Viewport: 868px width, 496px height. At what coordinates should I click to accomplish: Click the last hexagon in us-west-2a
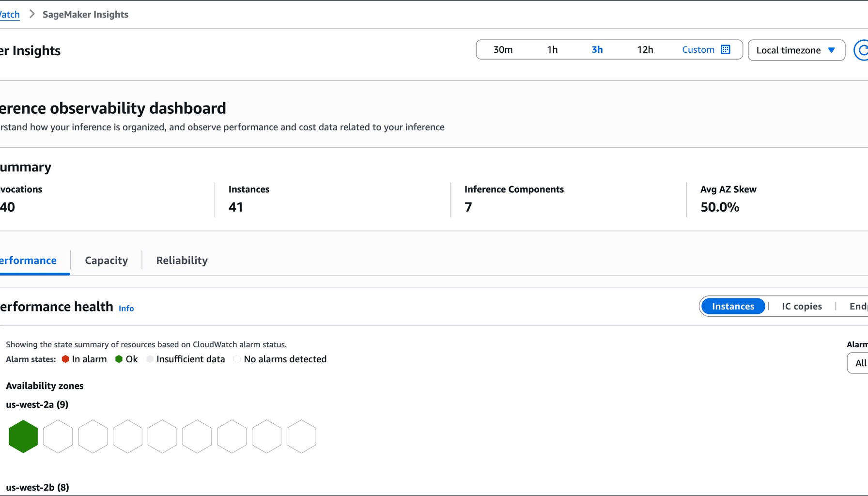click(301, 436)
